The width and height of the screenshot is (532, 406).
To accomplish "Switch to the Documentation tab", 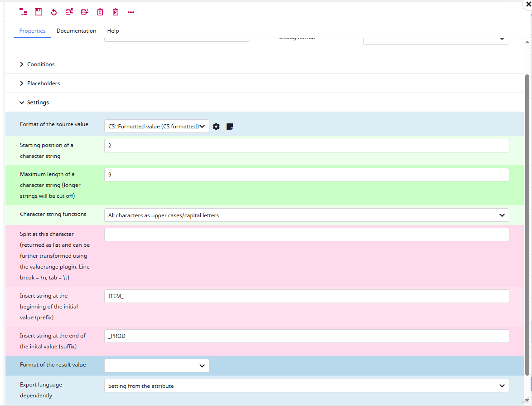I will (76, 30).
